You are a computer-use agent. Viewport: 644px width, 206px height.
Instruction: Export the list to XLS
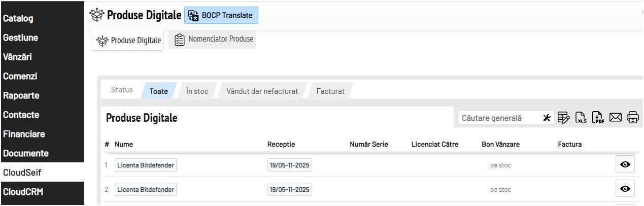click(581, 118)
